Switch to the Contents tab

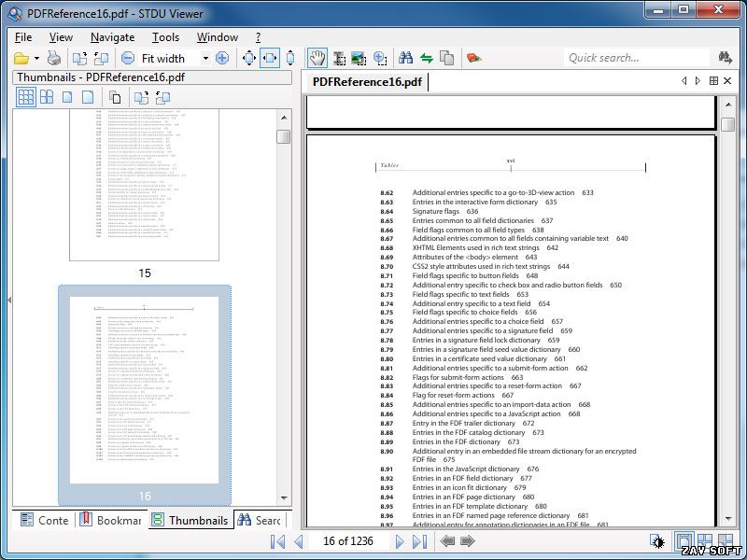pos(44,520)
